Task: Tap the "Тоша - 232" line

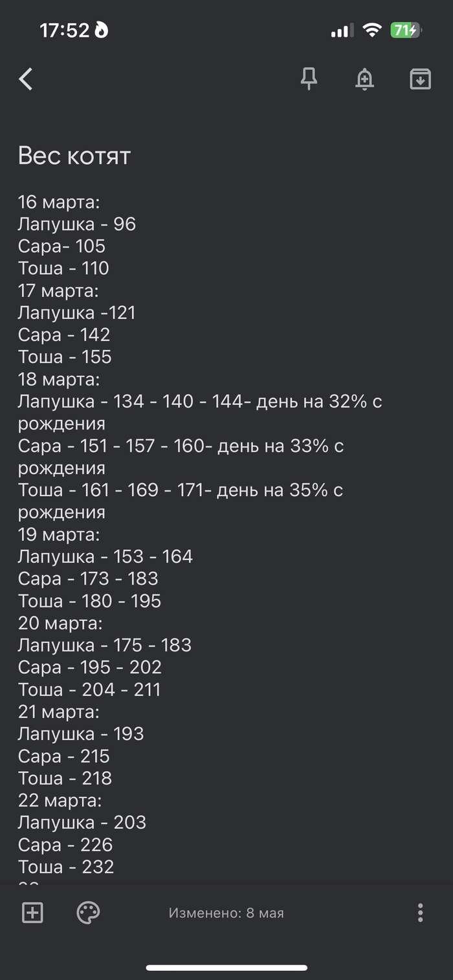Action: tap(66, 867)
